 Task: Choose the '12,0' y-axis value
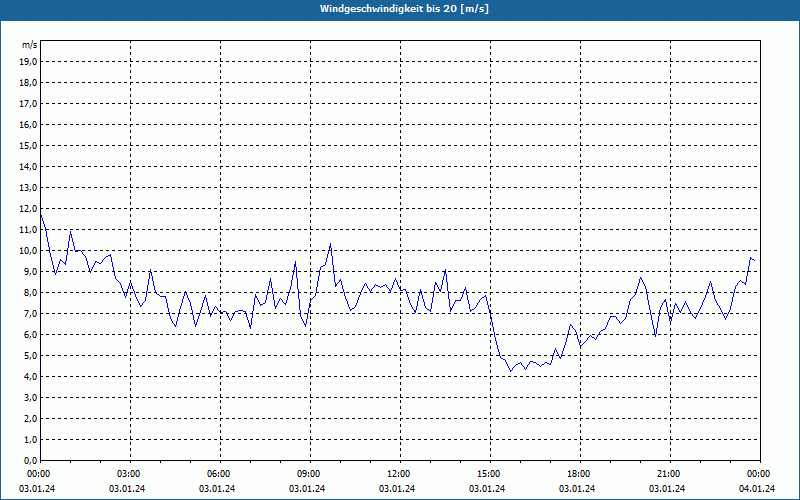click(28, 209)
